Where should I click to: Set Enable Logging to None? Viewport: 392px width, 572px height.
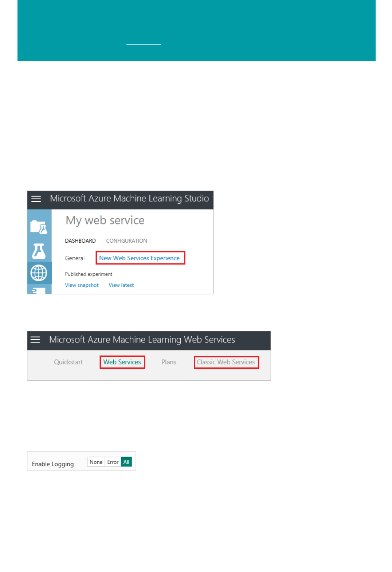click(96, 462)
